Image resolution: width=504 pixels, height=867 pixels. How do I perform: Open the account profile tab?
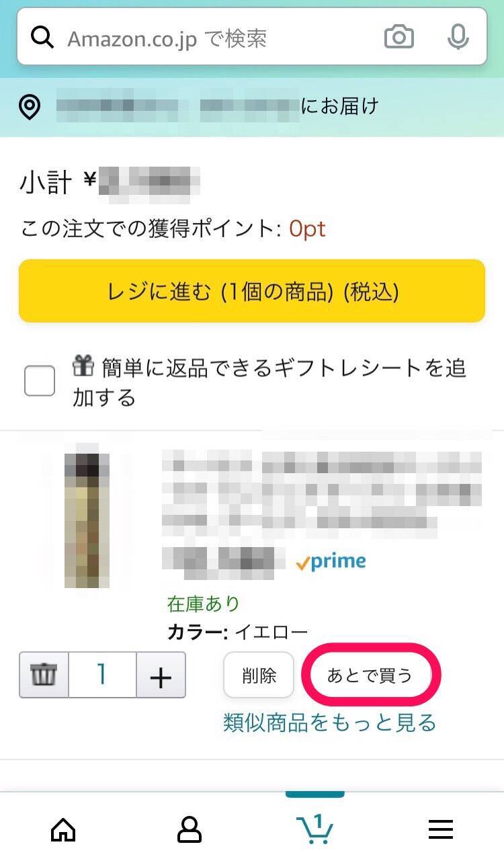pos(189,831)
